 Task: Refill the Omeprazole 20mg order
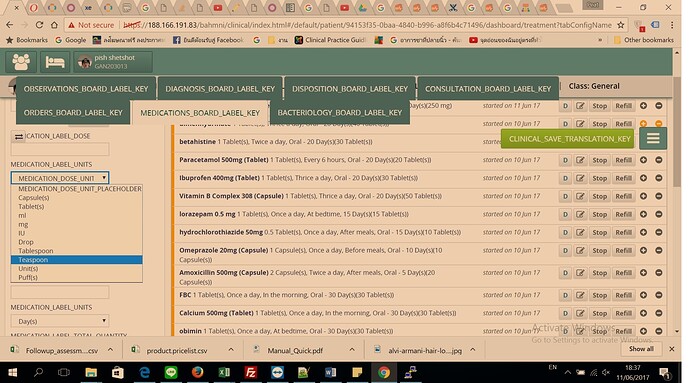pos(623,250)
